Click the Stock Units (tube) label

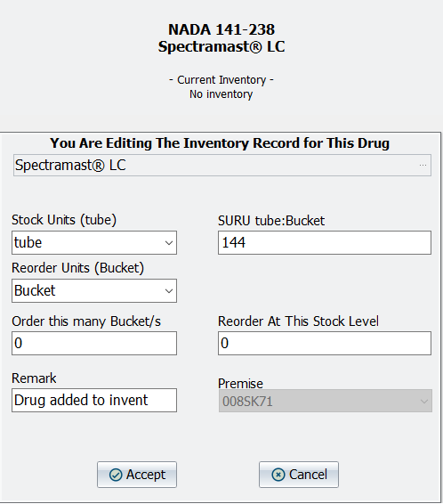point(64,220)
